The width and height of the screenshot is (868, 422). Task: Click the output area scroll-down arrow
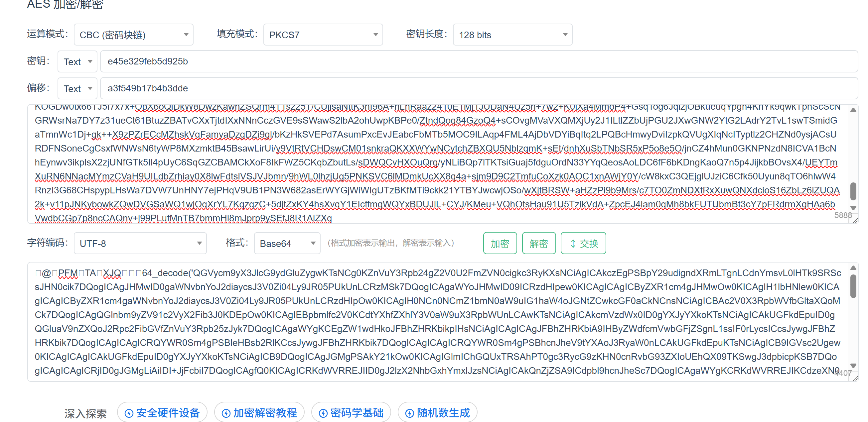[853, 366]
